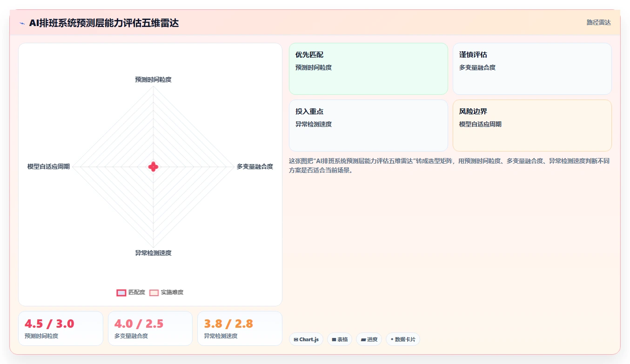This screenshot has width=630, height=364.
Task: Toggle the 实施难度 legend series
Action: tap(167, 292)
